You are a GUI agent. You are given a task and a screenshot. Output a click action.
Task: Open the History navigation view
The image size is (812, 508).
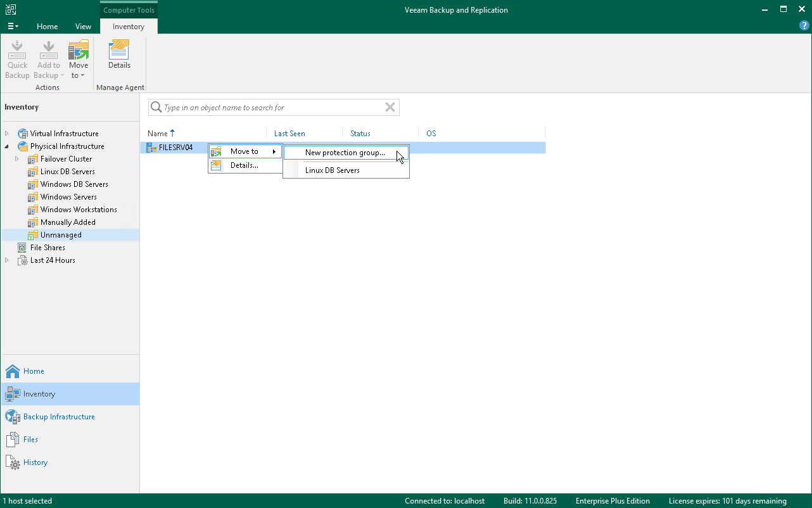point(70,462)
